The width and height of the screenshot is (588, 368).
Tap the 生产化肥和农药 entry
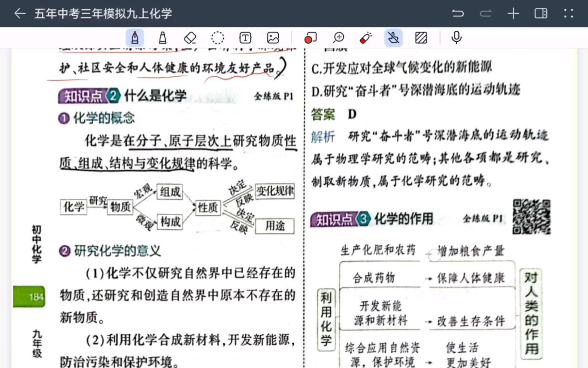[x=378, y=250]
